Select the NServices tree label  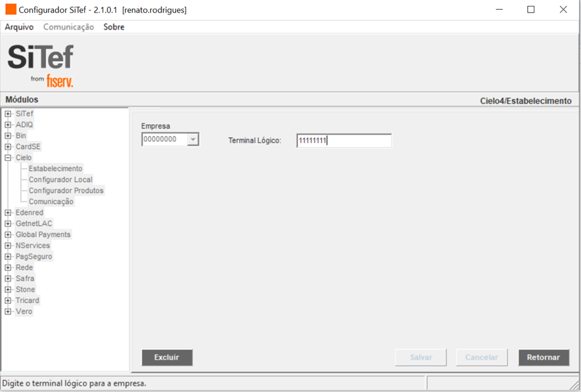(33, 246)
